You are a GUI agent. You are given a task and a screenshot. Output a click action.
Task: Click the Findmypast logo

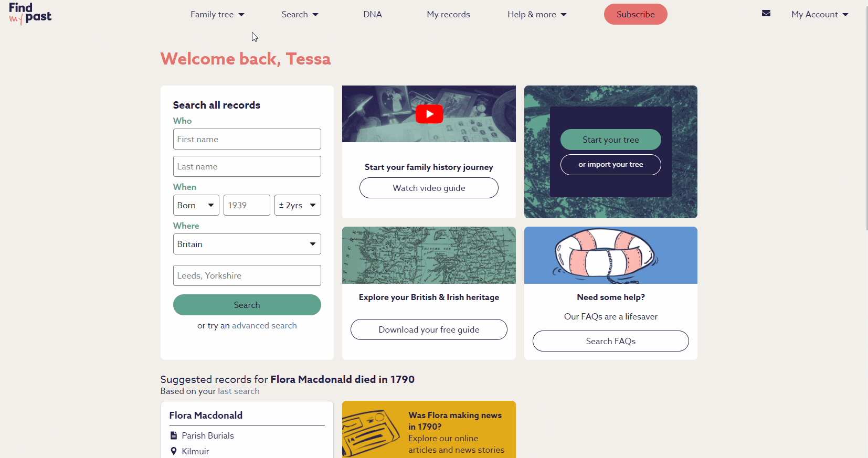pos(30,14)
